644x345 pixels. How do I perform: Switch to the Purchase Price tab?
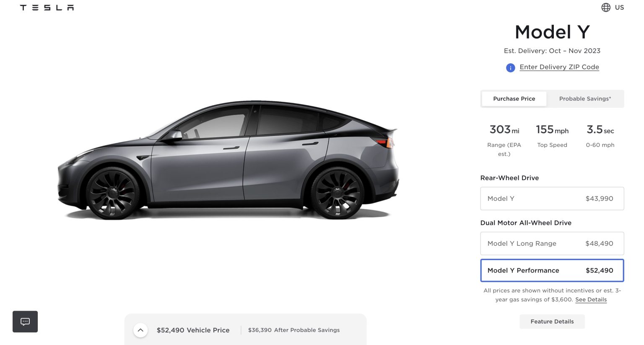pos(514,99)
